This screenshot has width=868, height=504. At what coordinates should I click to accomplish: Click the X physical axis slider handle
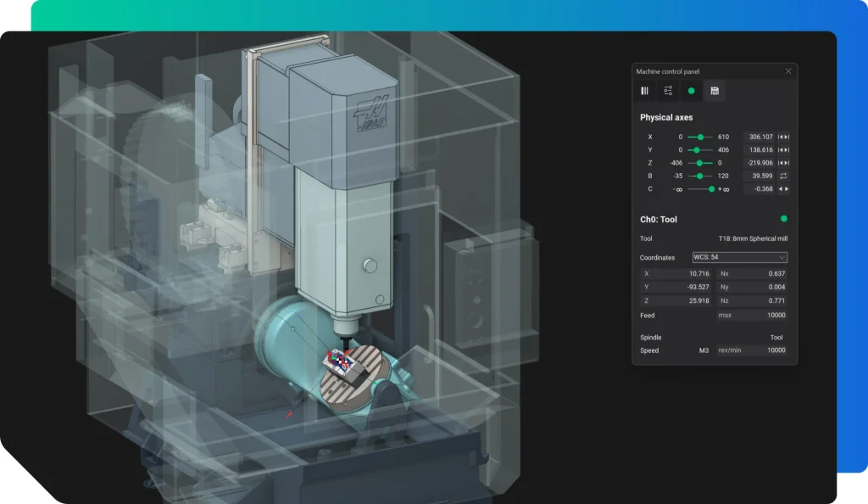tap(701, 137)
